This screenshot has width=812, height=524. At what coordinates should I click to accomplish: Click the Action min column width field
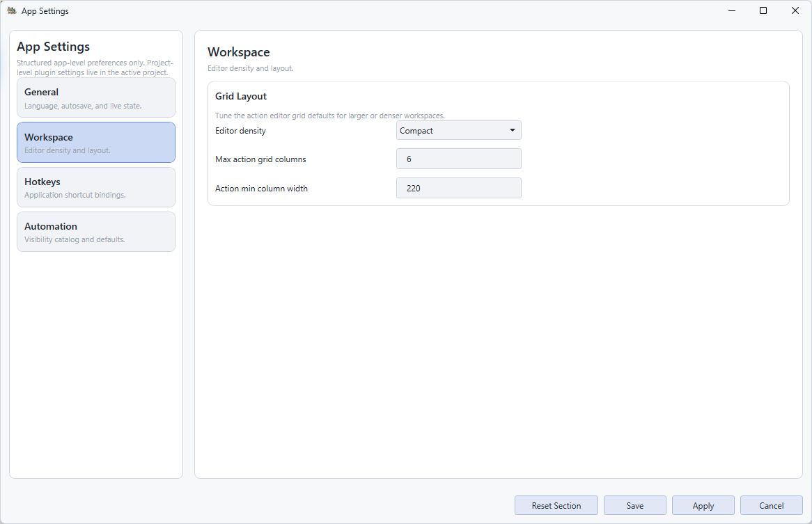[x=459, y=189]
